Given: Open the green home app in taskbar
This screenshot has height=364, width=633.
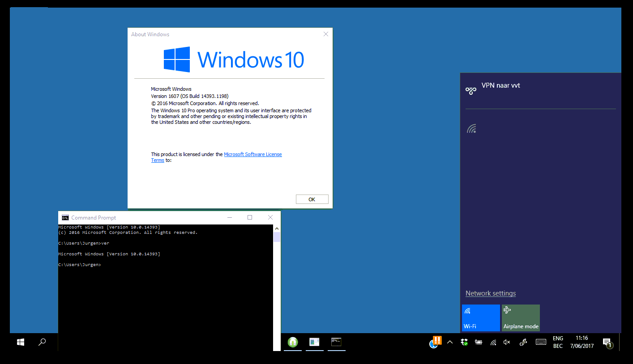Looking at the screenshot, I should pyautogui.click(x=293, y=342).
